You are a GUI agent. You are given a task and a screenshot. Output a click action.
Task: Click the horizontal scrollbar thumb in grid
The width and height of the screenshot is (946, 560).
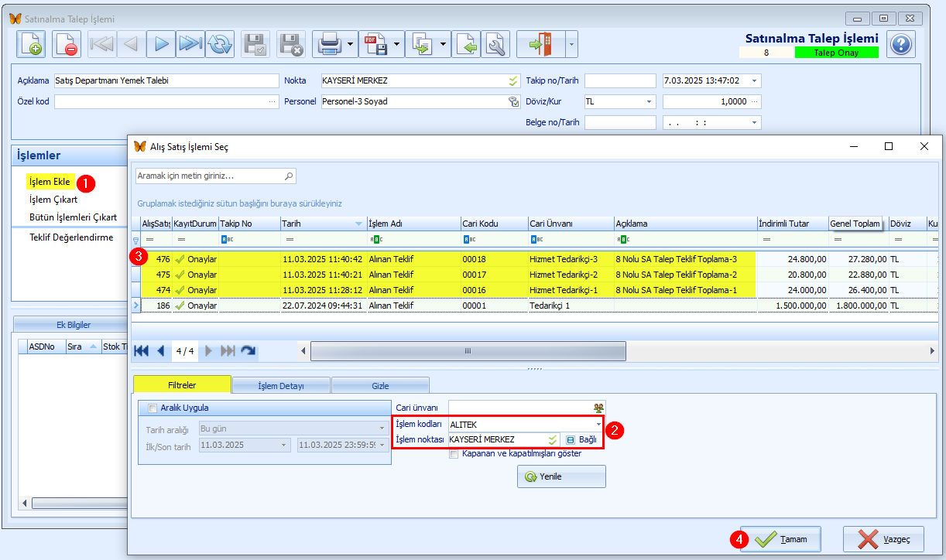(x=468, y=351)
